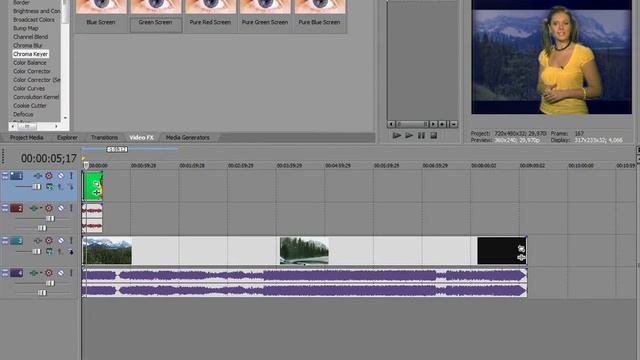Viewport: 640px width, 360px height.
Task: Select track 1 number header
Action: (x=16, y=176)
